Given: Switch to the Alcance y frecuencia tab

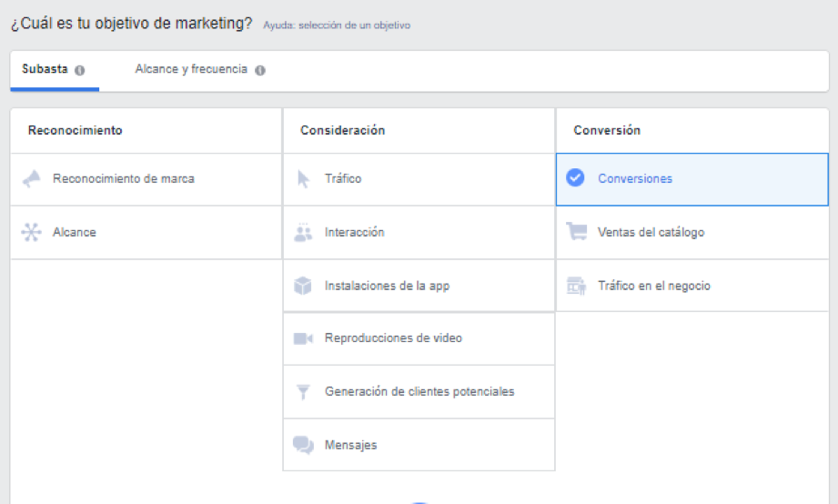Looking at the screenshot, I should (200, 70).
